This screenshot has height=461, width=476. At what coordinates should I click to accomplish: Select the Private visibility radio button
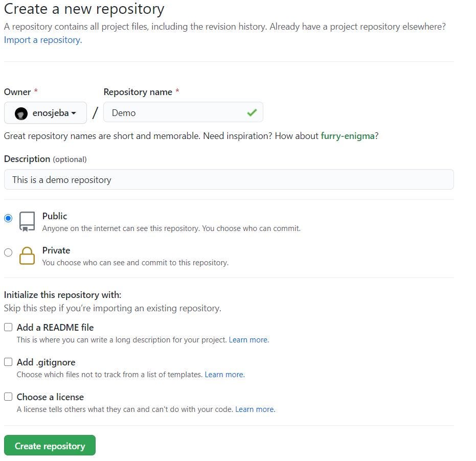click(8, 252)
